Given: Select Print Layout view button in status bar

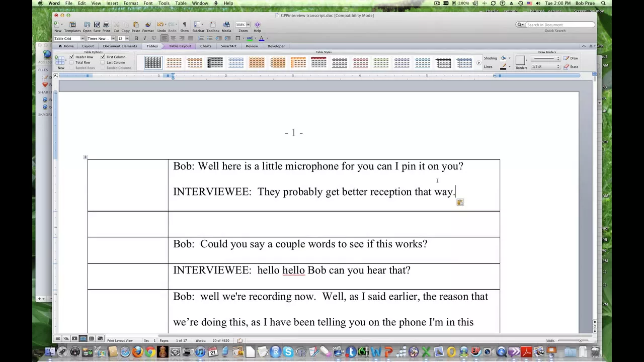Looking at the screenshot, I should (83, 339).
